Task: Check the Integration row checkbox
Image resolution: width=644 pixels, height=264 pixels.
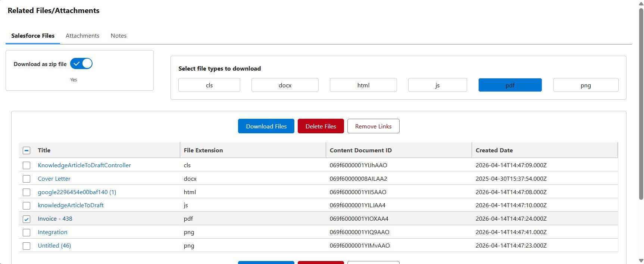Action: click(26, 233)
